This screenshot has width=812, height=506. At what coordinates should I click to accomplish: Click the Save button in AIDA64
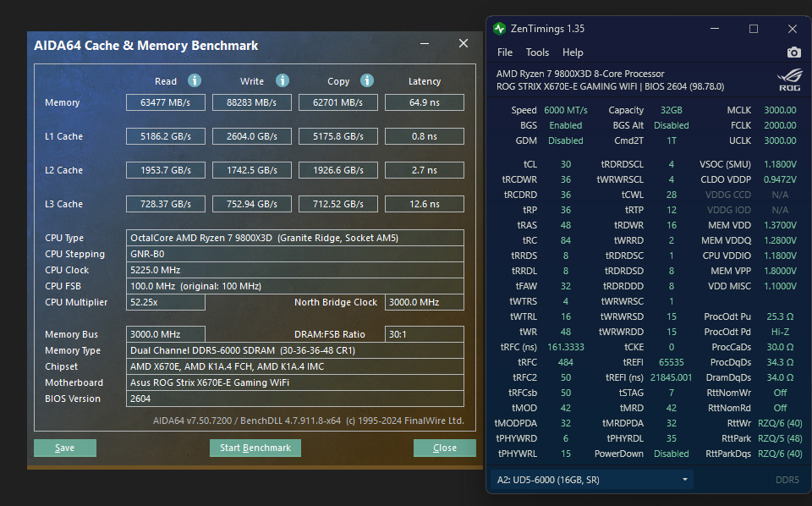tap(65, 448)
